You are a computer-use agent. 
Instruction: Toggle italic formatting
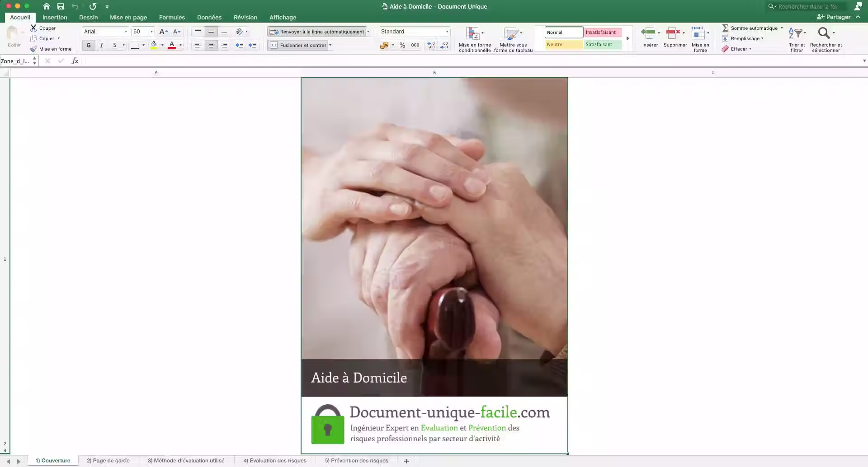pyautogui.click(x=101, y=45)
